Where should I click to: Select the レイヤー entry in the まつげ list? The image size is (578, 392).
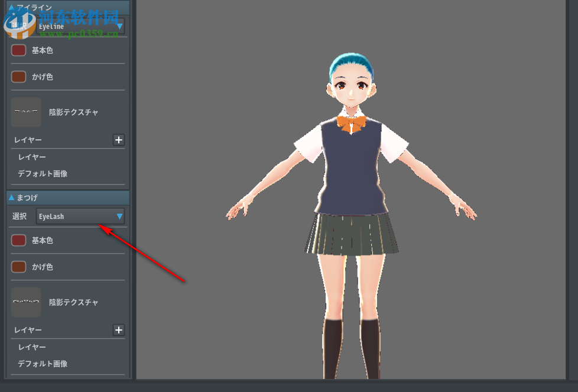pos(32,347)
